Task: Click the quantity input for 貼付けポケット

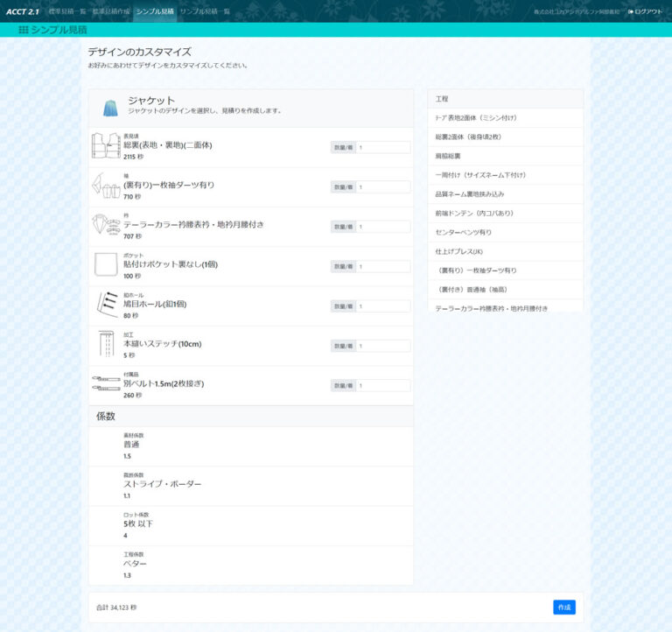Action: pos(382,266)
